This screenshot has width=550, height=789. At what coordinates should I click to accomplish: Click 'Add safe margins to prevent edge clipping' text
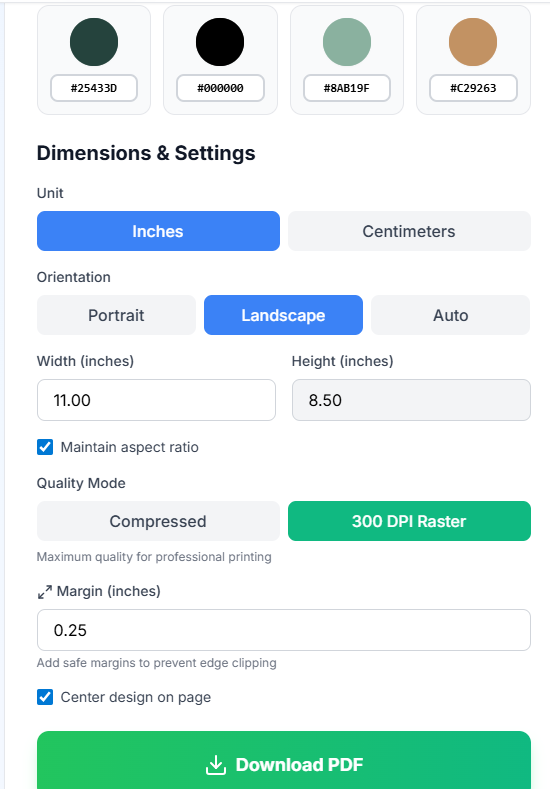156,663
